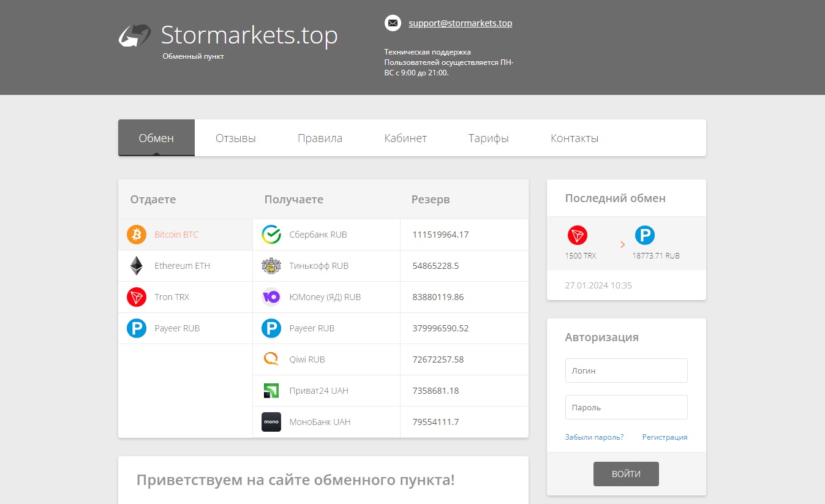
Task: Select Tron TRX in Отдаете list
Action: point(186,297)
